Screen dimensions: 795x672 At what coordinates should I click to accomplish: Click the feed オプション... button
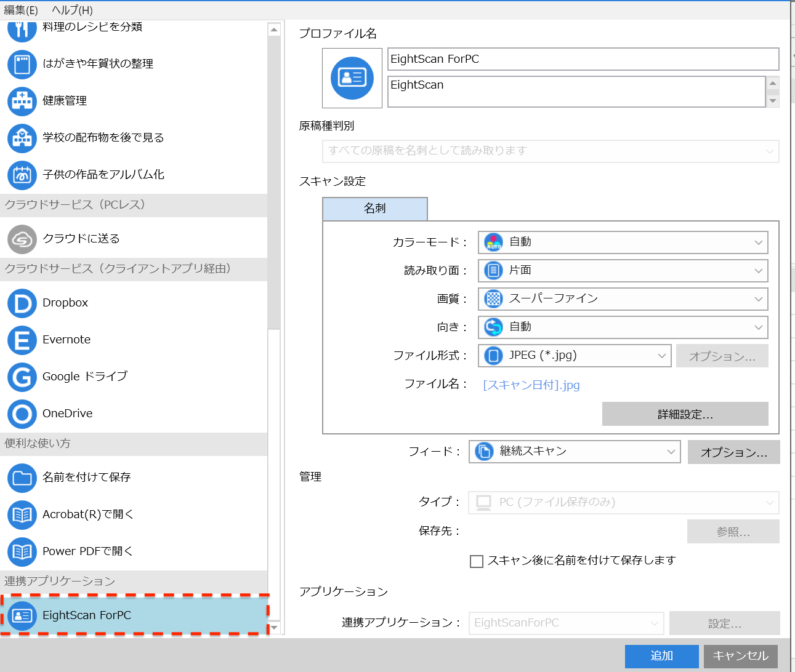click(734, 452)
